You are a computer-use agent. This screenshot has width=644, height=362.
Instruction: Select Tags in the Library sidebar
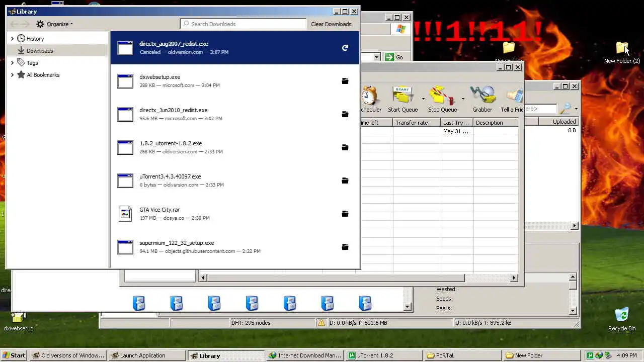click(57, 63)
